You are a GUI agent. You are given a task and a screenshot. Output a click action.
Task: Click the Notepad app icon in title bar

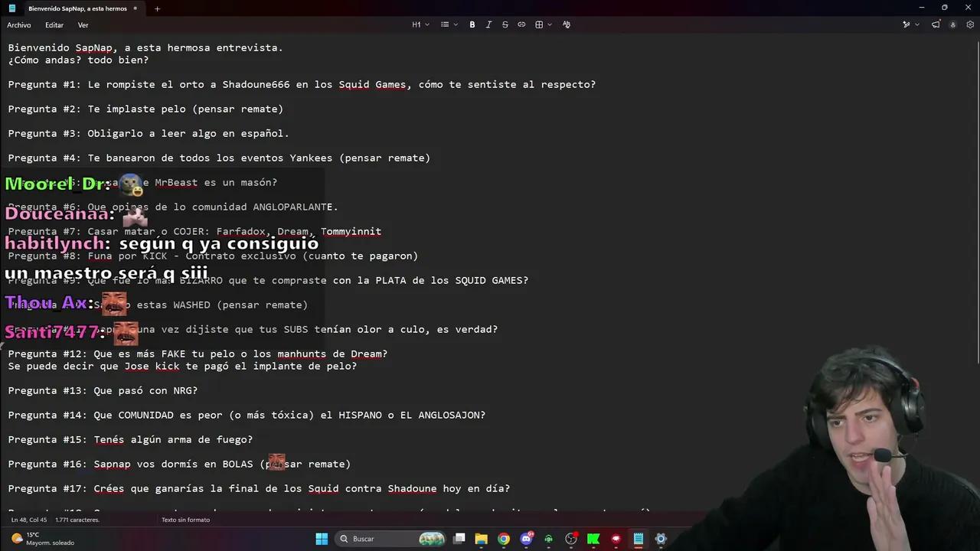click(11, 8)
